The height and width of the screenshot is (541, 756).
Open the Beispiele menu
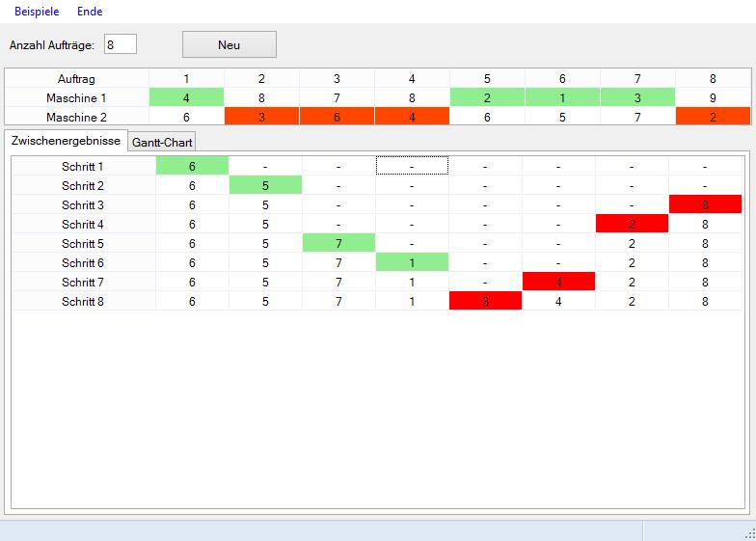point(37,12)
